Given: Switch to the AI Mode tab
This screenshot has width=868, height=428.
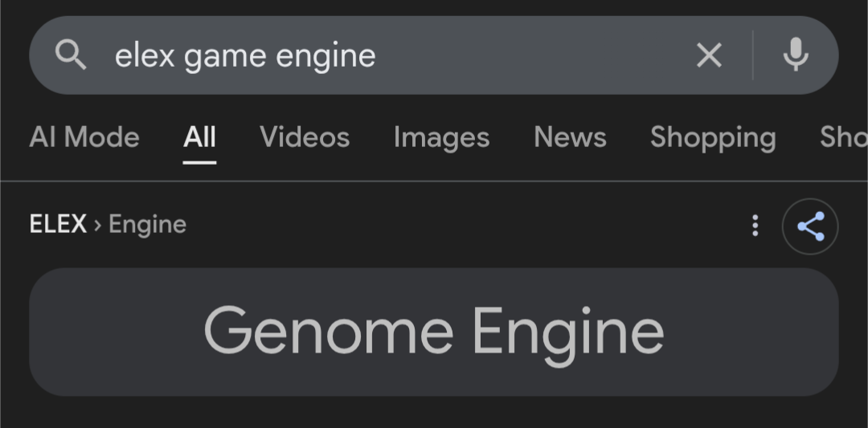Looking at the screenshot, I should (84, 137).
